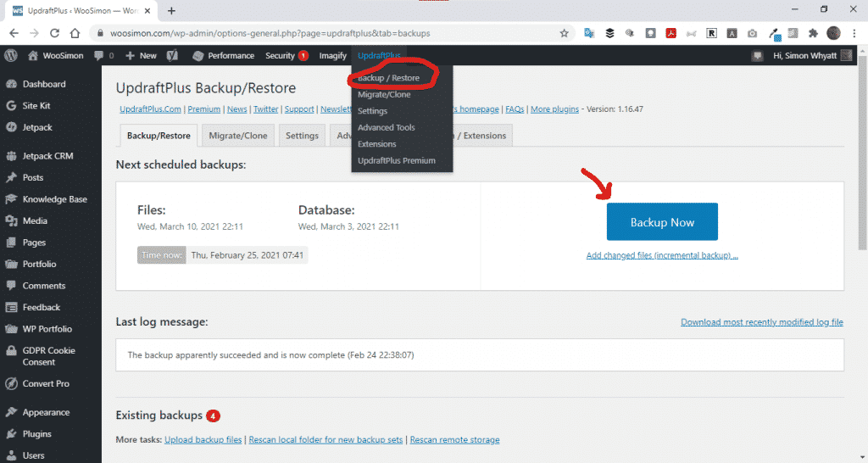Click WooSimon site name in admin bar
868x463 pixels.
[56, 55]
